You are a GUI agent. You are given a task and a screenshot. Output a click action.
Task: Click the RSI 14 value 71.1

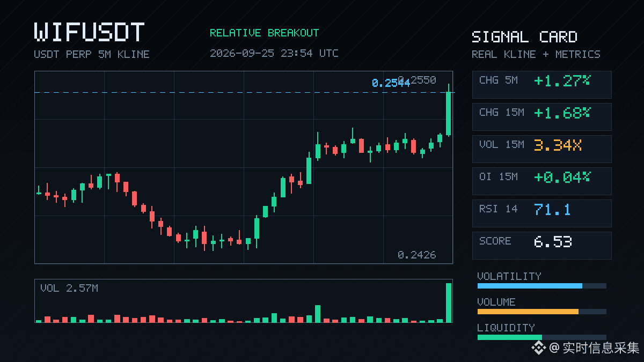(x=552, y=210)
